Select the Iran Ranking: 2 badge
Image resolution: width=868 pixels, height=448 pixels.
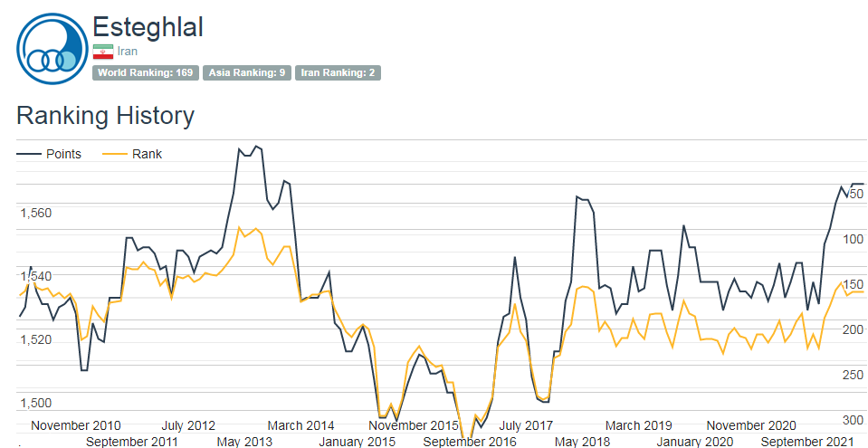[339, 72]
